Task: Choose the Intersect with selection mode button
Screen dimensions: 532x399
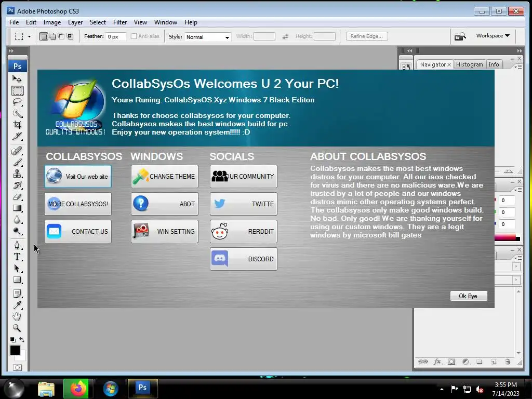Action: pyautogui.click(x=70, y=36)
